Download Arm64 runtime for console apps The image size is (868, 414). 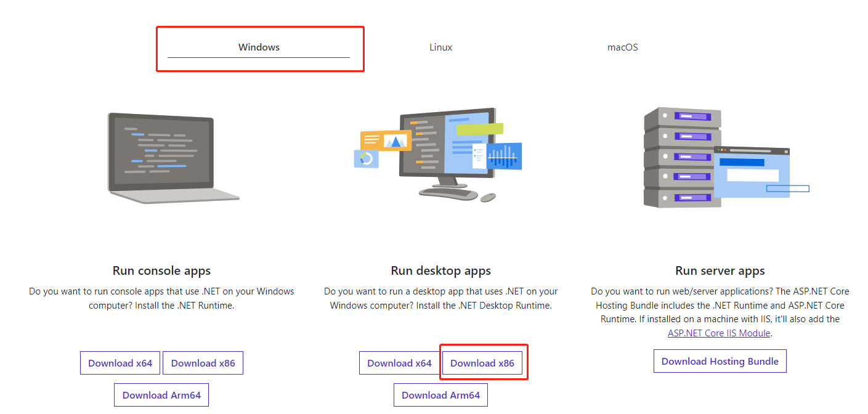point(161,395)
